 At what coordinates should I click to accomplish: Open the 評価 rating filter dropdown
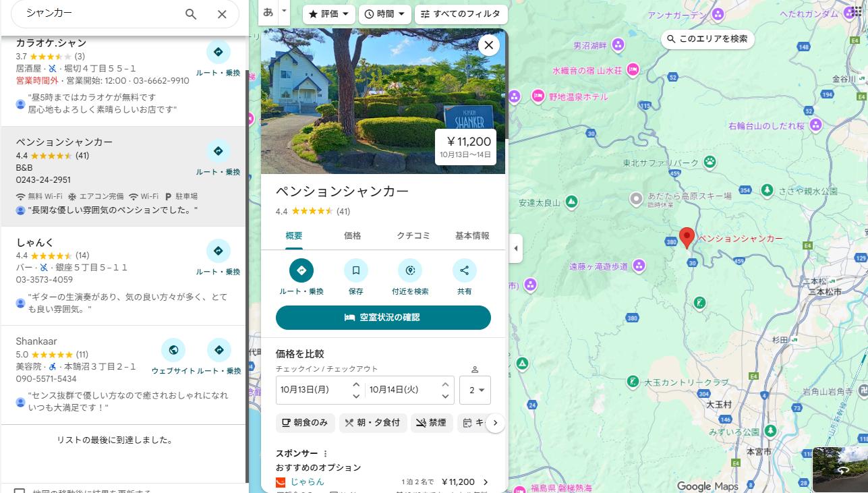[329, 14]
